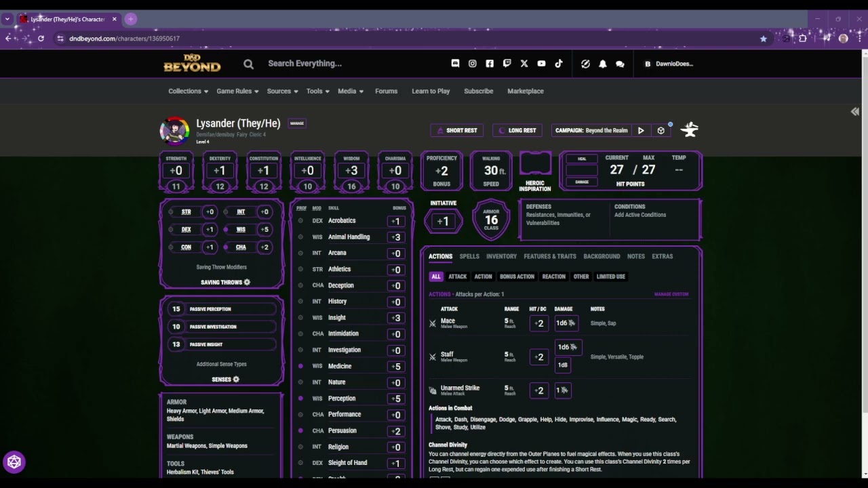Switch to the Spells tab
This screenshot has width=868, height=488.
[x=469, y=256]
